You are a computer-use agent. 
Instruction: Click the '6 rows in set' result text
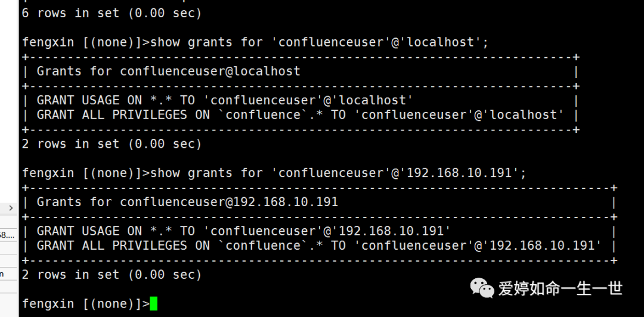click(x=112, y=13)
